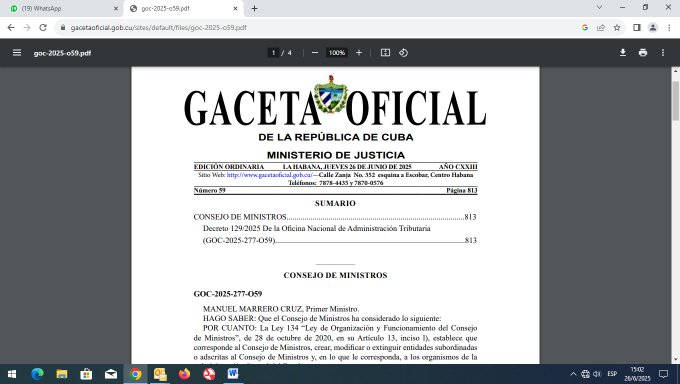Click the 100% zoom level field

(x=337, y=53)
